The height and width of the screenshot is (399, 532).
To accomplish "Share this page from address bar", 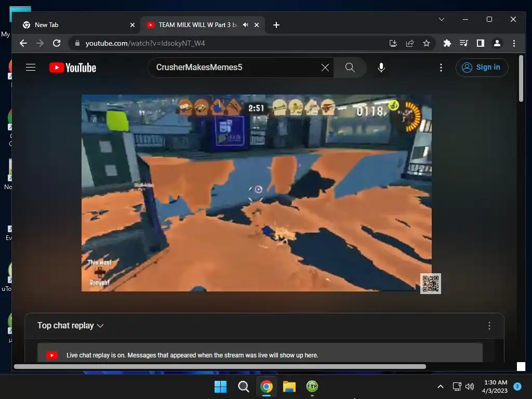I will coord(410,43).
